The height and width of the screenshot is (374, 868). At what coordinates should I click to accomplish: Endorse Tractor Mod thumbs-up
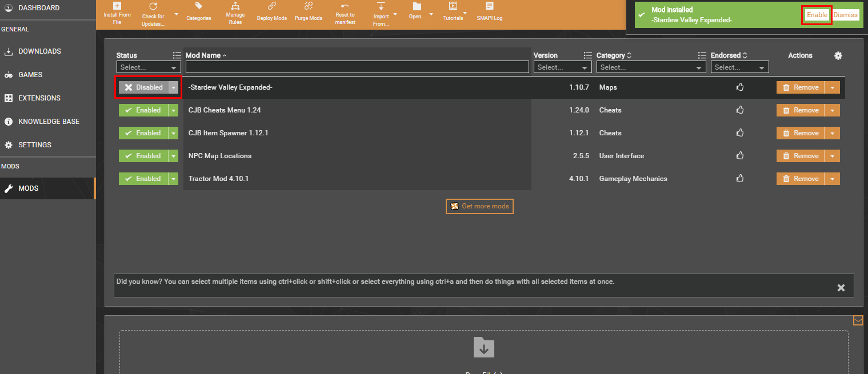[740, 178]
